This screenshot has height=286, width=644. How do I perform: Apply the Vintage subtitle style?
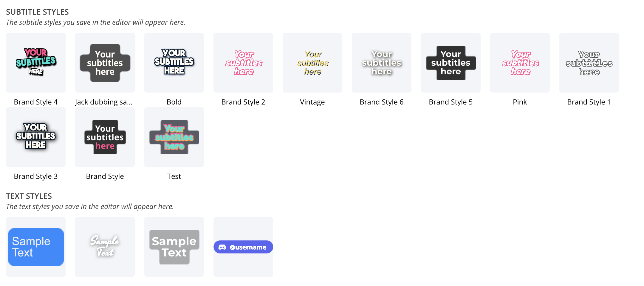[x=312, y=63]
